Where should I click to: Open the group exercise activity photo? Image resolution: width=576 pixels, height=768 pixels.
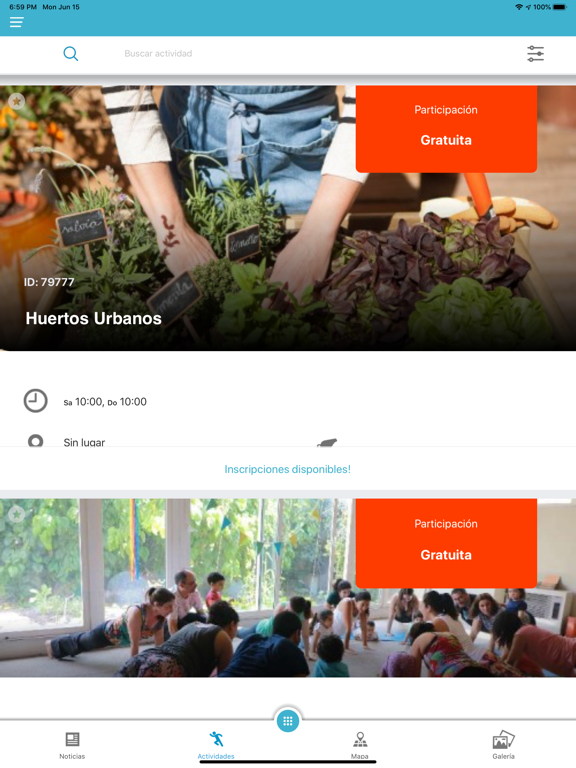coord(288,588)
